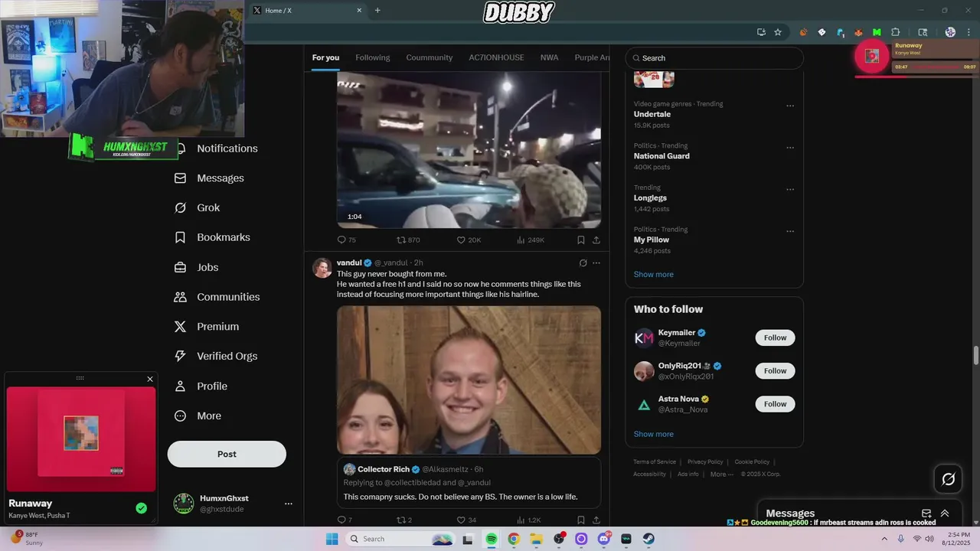
Task: Click the green M extension icon
Action: pyautogui.click(x=877, y=32)
